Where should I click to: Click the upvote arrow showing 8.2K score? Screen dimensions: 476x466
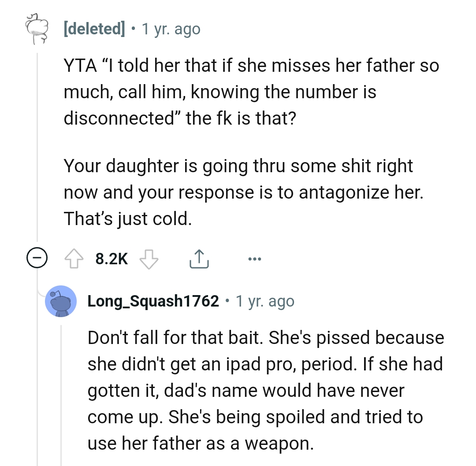click(x=75, y=259)
